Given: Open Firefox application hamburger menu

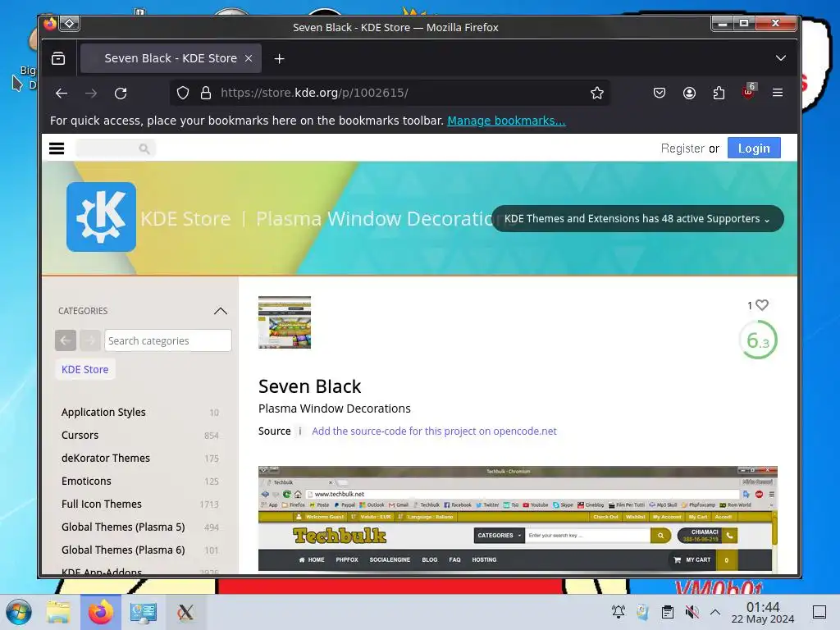Looking at the screenshot, I should (778, 93).
